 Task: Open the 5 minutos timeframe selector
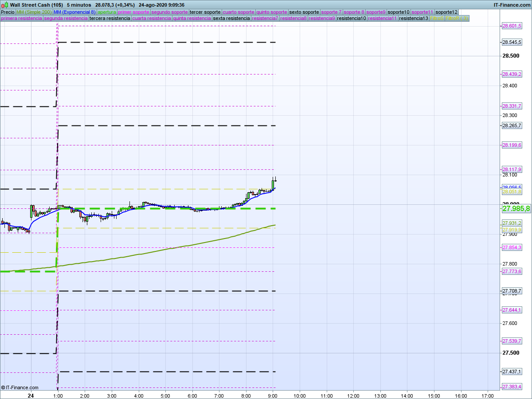[79, 5]
